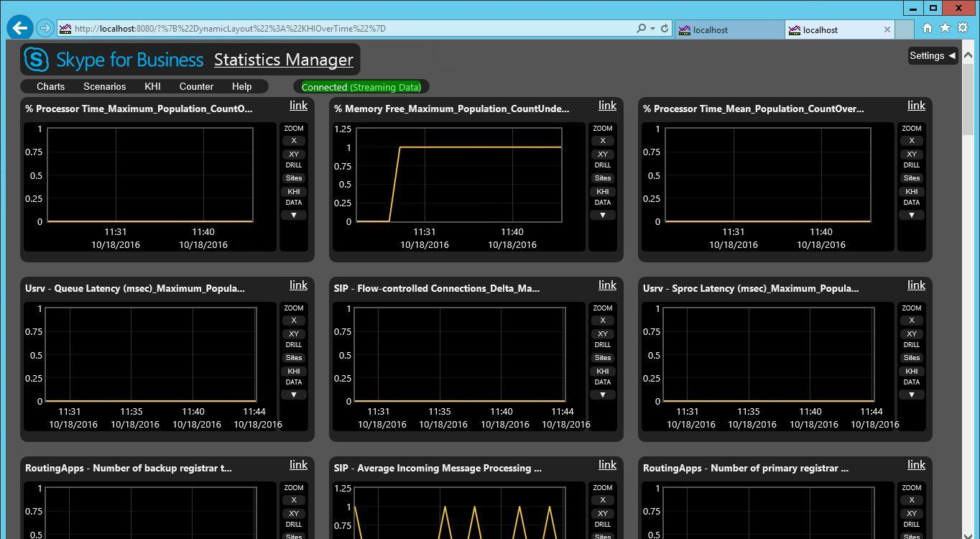Zoom XY on % Memory Free chart

pyautogui.click(x=602, y=155)
